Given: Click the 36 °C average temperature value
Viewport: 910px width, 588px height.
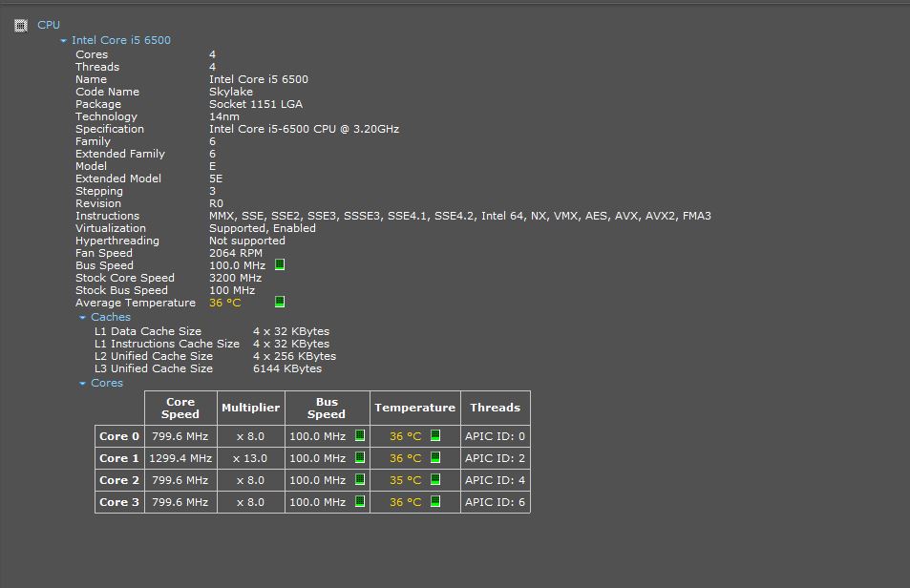Looking at the screenshot, I should tap(225, 303).
